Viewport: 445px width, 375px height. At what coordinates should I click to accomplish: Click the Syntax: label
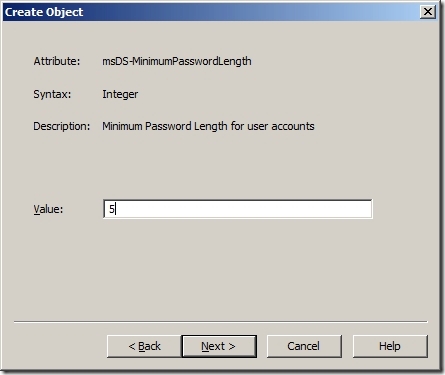(52, 94)
